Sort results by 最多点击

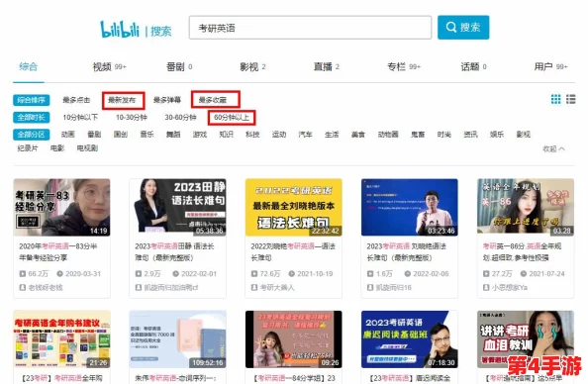click(76, 100)
